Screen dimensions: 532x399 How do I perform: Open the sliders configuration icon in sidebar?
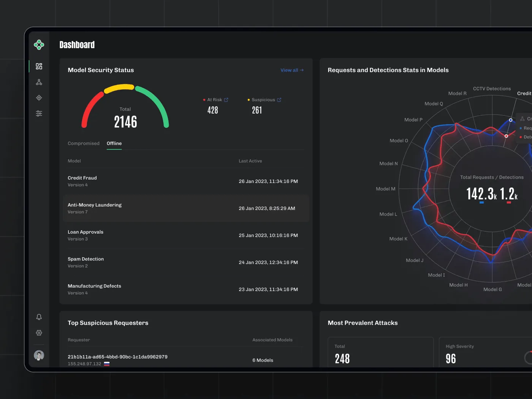pos(39,114)
